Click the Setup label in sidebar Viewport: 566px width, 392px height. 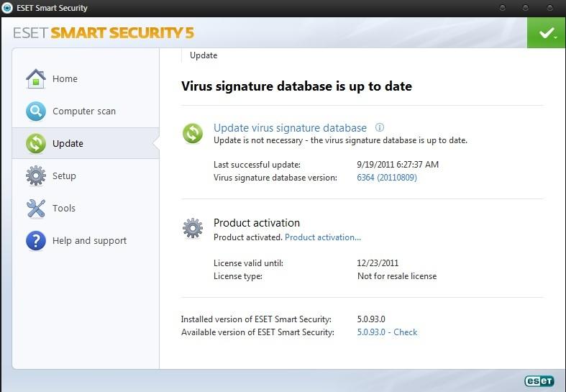coord(64,176)
